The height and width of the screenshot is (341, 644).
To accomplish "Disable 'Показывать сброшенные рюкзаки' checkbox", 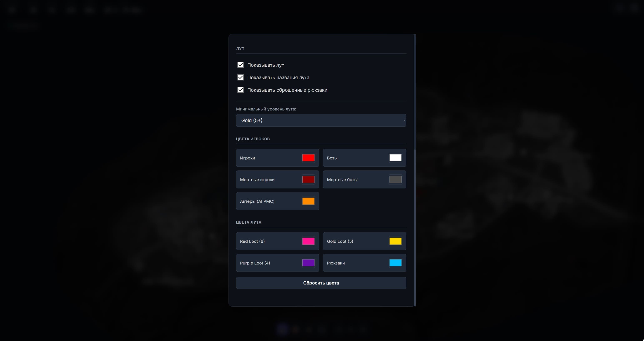I will [240, 90].
